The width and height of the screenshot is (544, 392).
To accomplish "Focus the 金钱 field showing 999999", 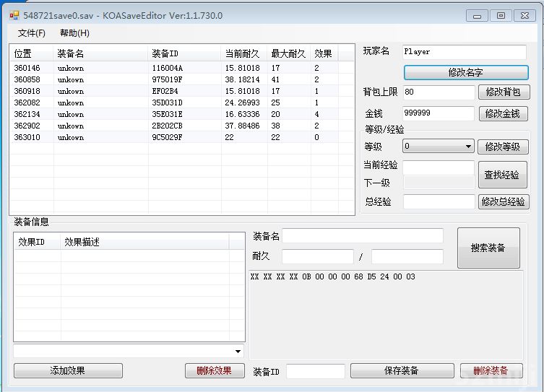I will pos(438,114).
